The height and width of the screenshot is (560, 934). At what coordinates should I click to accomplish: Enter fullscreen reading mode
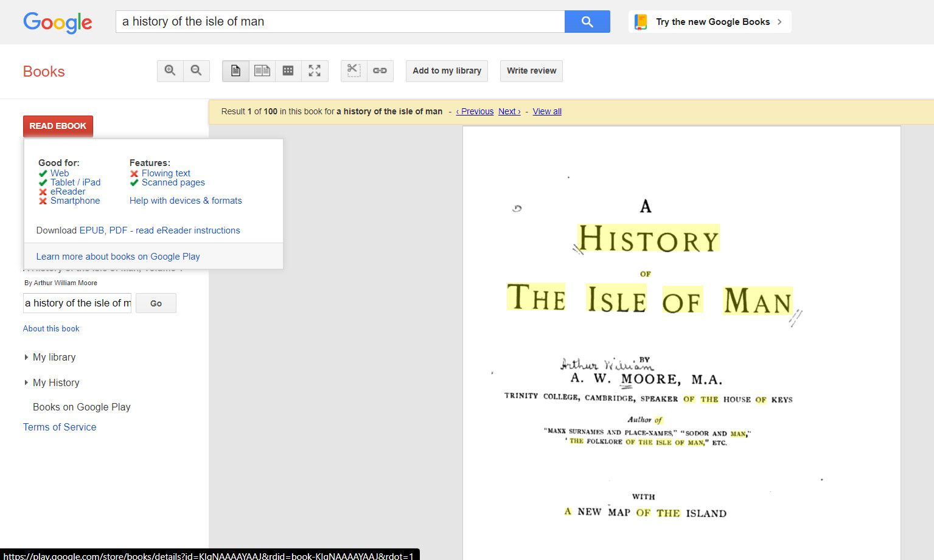[x=315, y=71]
